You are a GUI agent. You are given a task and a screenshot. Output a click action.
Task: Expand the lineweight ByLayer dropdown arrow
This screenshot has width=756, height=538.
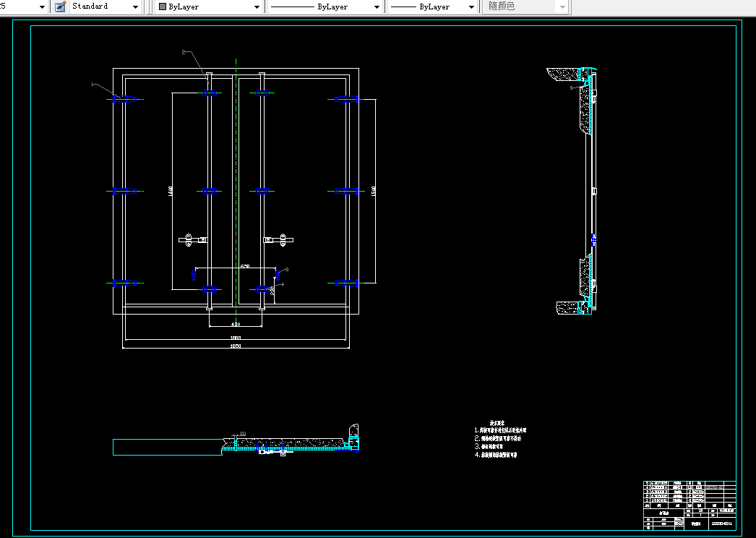point(471,7)
